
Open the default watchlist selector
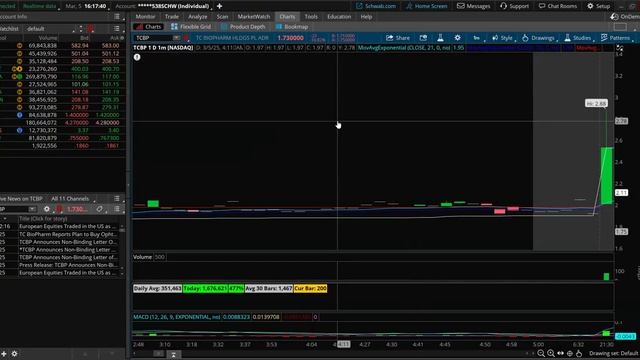[x=51, y=29]
